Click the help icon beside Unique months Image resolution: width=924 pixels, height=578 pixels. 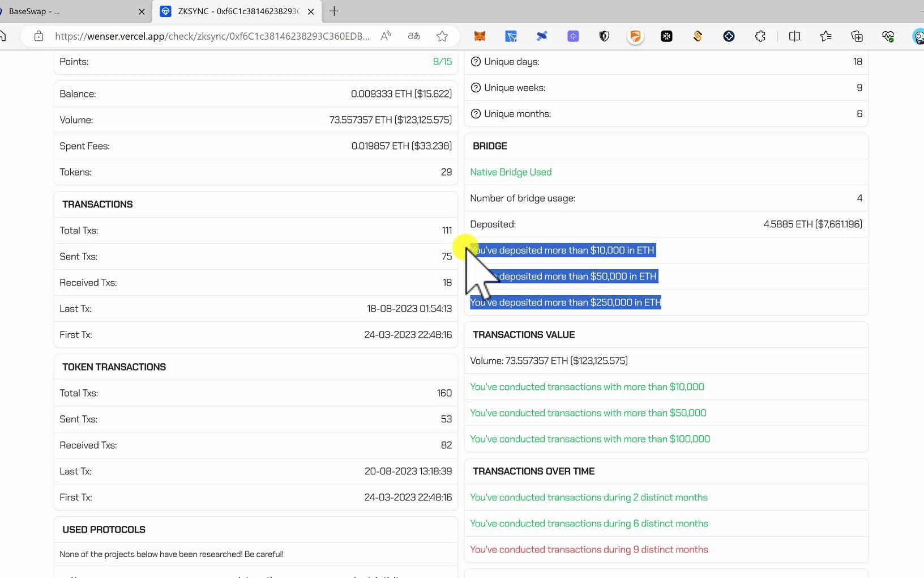click(476, 114)
